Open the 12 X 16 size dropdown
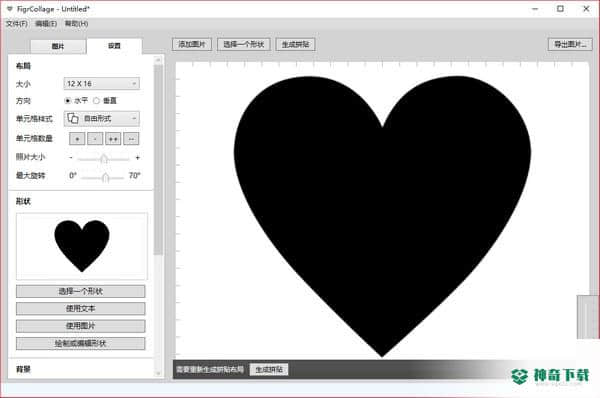 click(x=102, y=83)
